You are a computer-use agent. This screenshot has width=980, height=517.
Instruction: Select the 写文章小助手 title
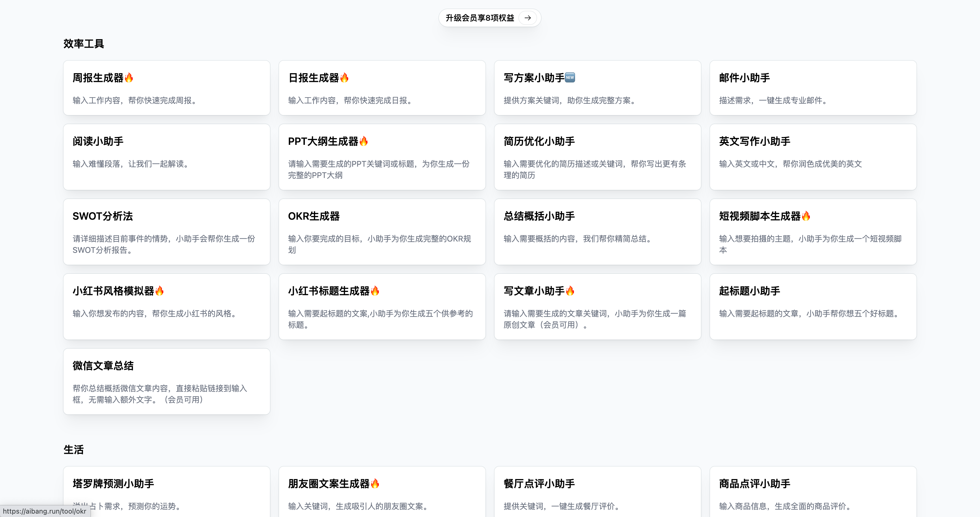[x=534, y=291]
